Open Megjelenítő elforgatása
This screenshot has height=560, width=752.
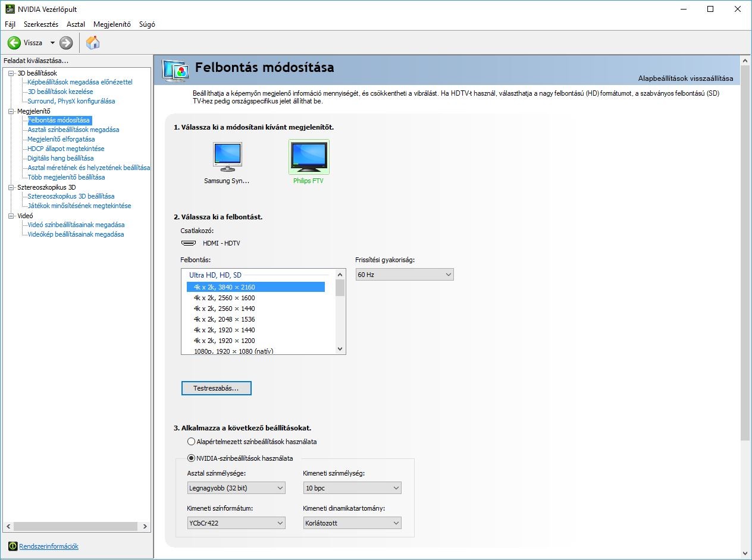[x=61, y=139]
